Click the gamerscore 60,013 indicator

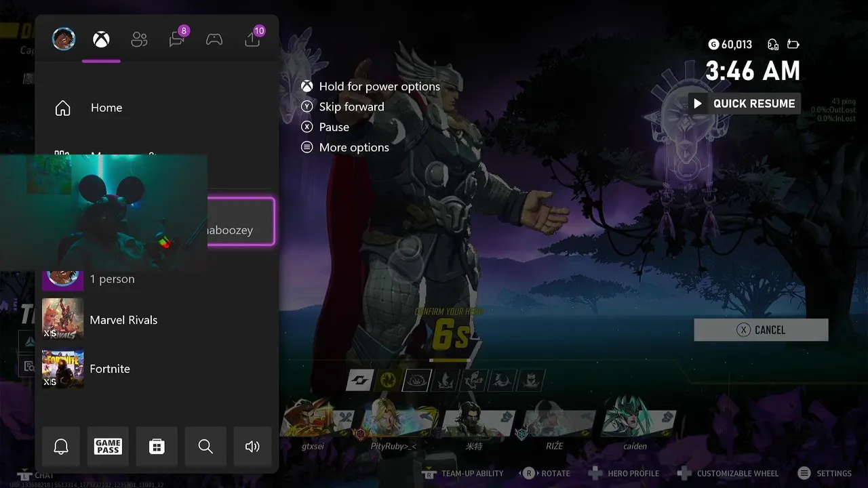(730, 45)
